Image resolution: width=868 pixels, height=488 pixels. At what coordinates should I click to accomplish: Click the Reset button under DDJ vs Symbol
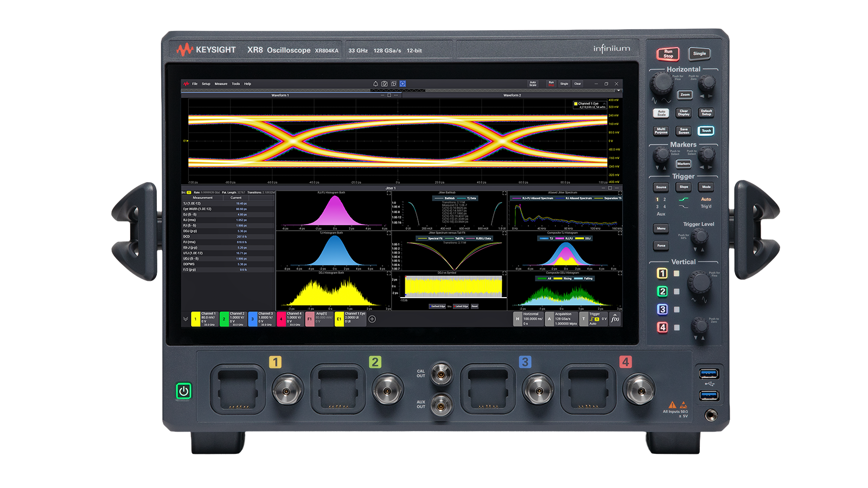coord(475,306)
